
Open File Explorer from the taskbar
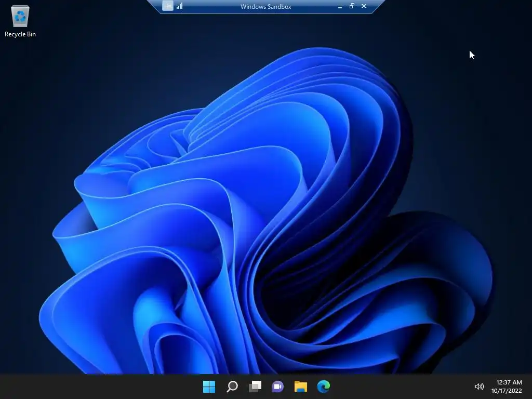[x=301, y=387]
